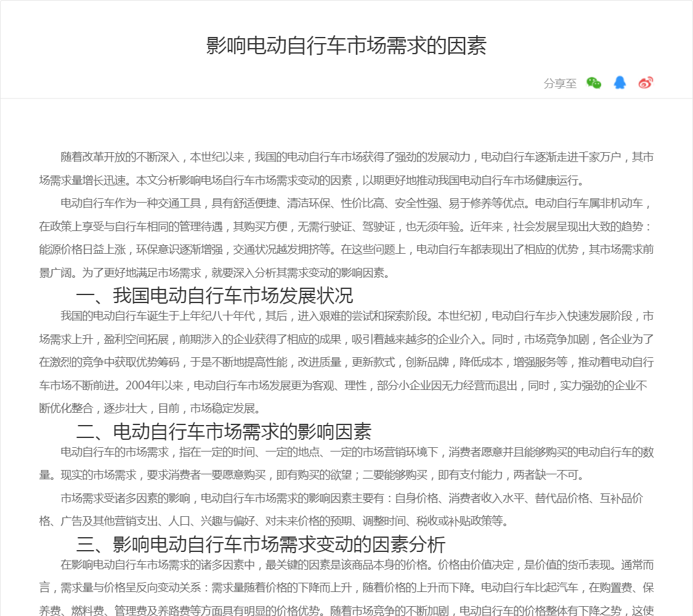The height and width of the screenshot is (616, 693).
Task: Share article to WeChat
Action: pos(594,83)
